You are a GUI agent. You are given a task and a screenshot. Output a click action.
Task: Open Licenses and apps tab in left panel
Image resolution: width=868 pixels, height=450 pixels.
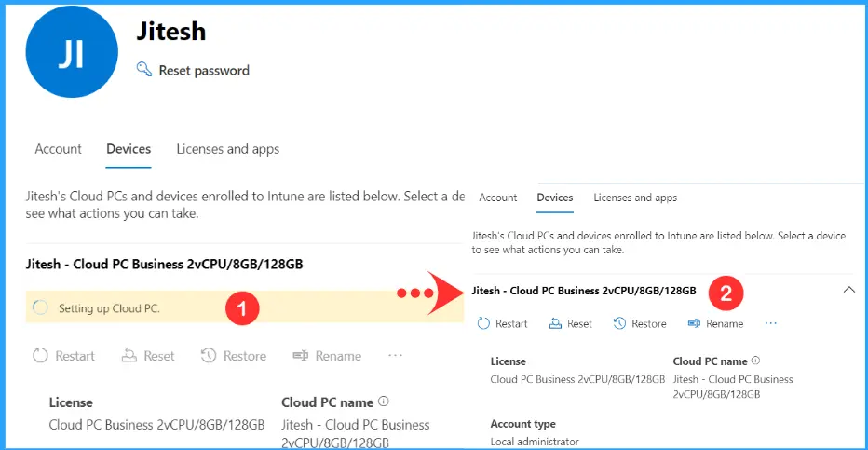point(227,149)
